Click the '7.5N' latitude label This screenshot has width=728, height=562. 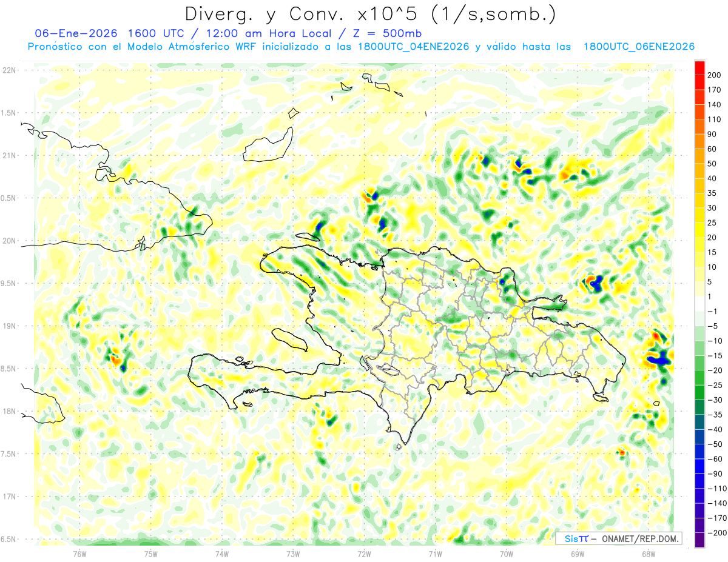[x=8, y=453]
